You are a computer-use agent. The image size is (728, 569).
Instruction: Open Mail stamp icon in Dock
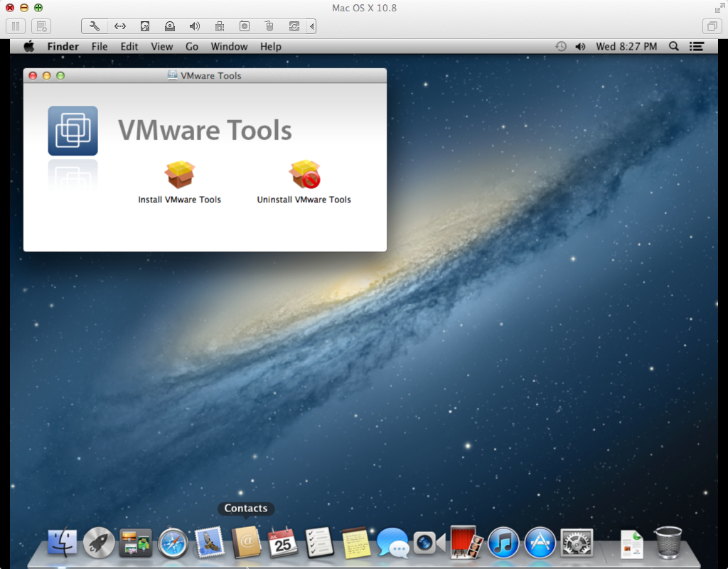tap(210, 542)
